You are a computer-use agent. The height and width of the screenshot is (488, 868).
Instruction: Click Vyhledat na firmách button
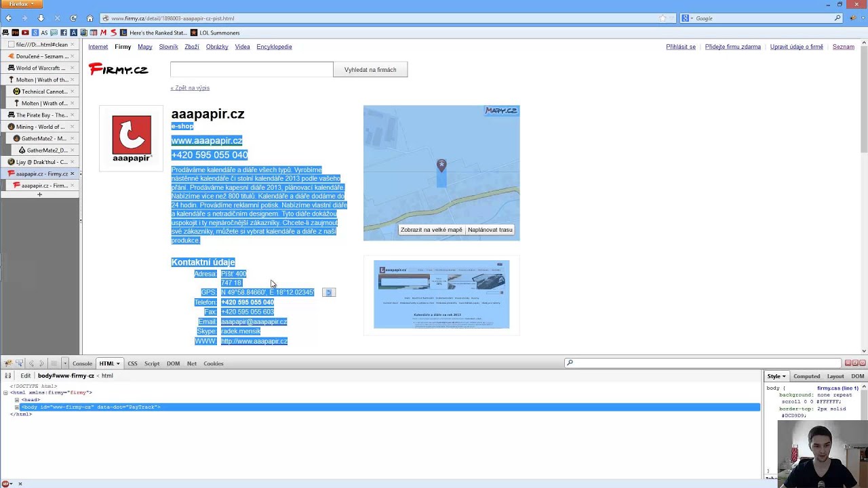(370, 70)
